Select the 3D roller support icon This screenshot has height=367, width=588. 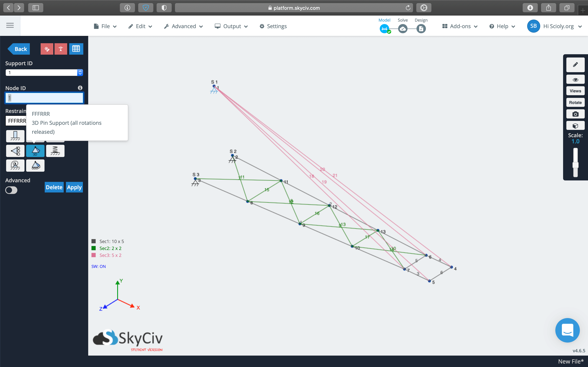[35, 166]
